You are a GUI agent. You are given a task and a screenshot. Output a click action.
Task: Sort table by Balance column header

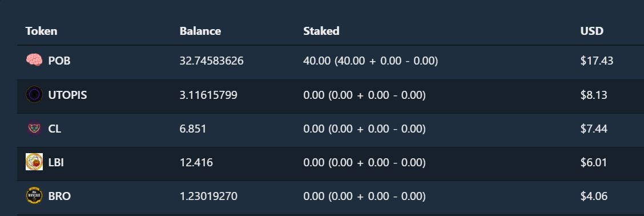click(200, 31)
